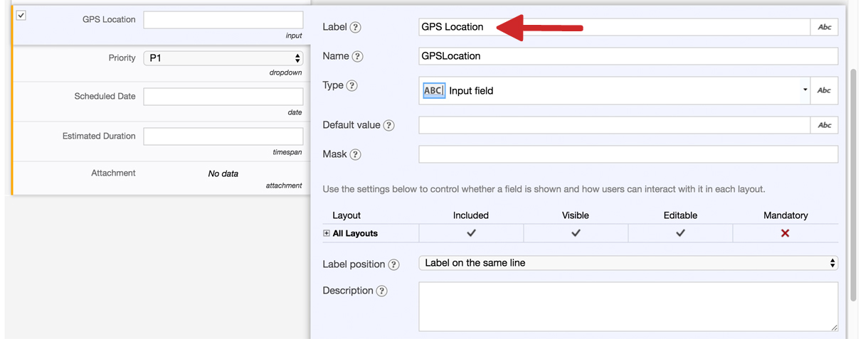The height and width of the screenshot is (339, 868).
Task: Toggle the Included checkmark for All Layouts
Action: (x=471, y=233)
